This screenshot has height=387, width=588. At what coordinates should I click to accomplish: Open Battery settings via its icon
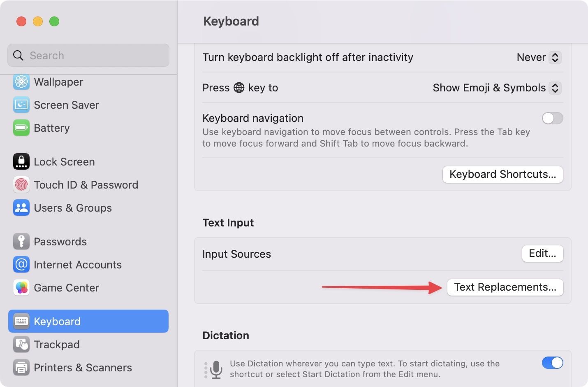[21, 128]
